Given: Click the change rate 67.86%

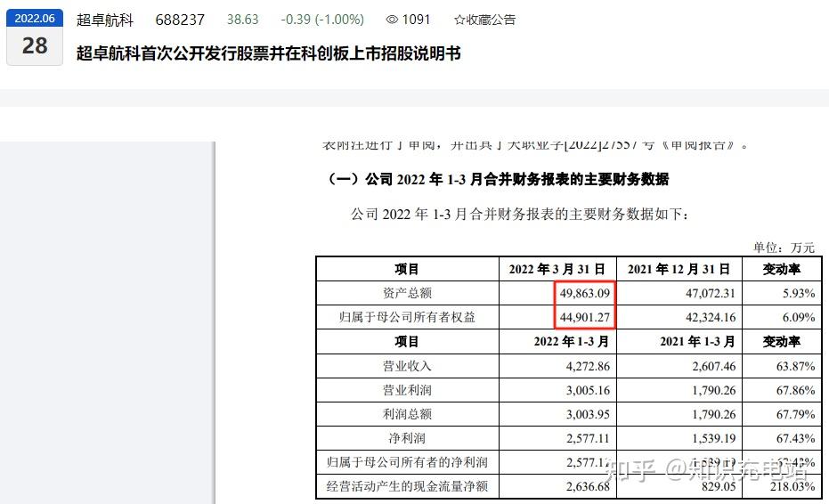Looking at the screenshot, I should pyautogui.click(x=796, y=390).
